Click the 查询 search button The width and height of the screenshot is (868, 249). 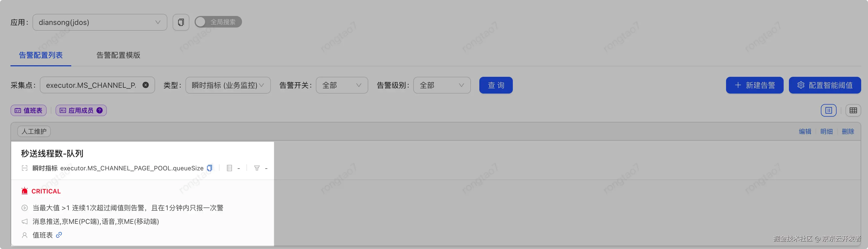click(496, 85)
